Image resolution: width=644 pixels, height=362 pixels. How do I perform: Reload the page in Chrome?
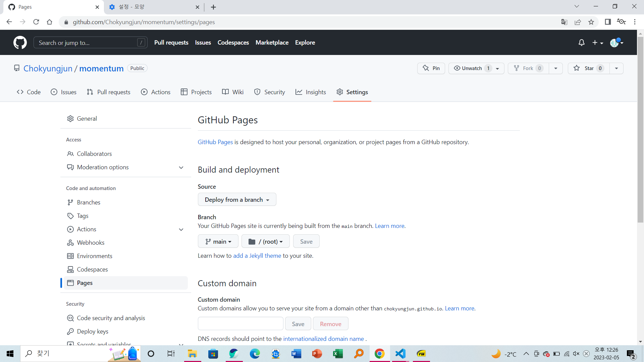pos(36,22)
